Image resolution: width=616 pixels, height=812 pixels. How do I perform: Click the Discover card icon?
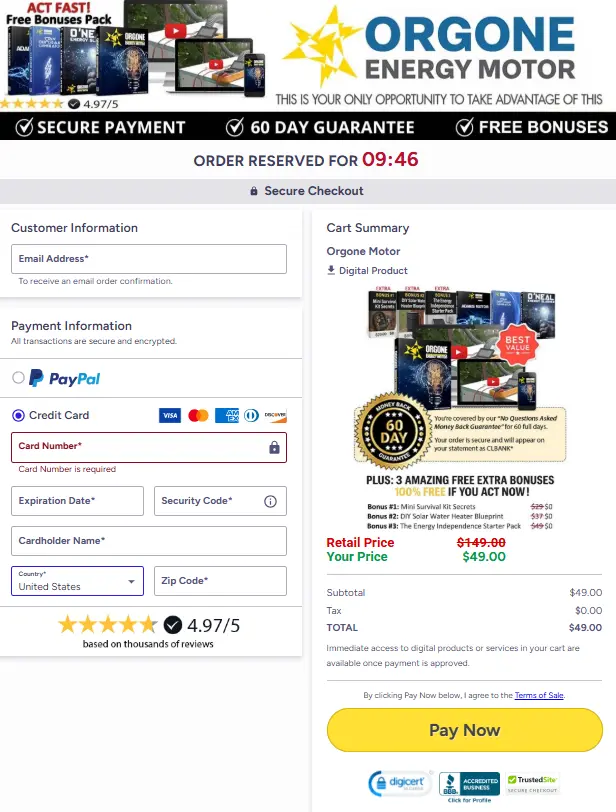(276, 415)
